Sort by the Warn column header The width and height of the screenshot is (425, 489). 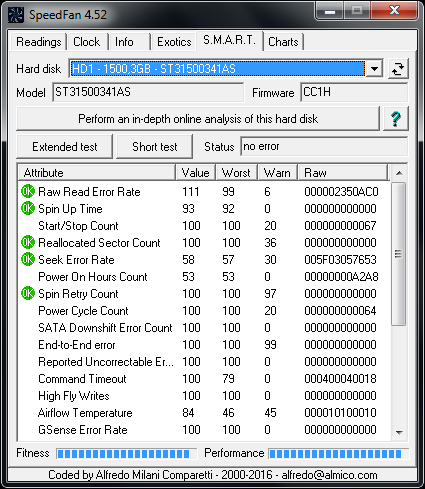pyautogui.click(x=277, y=173)
